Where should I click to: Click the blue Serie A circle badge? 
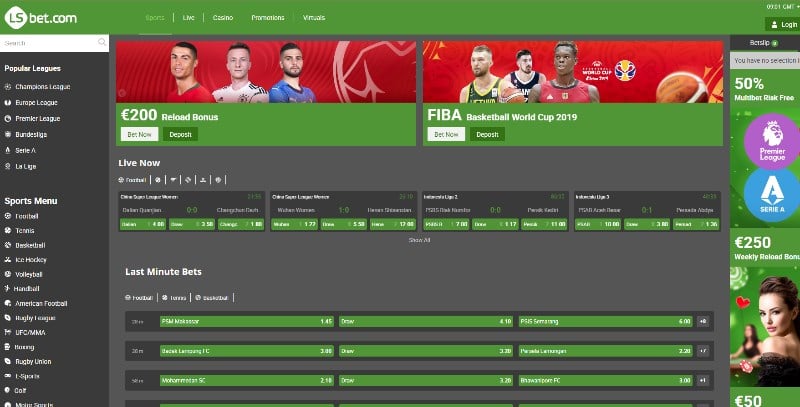772,194
